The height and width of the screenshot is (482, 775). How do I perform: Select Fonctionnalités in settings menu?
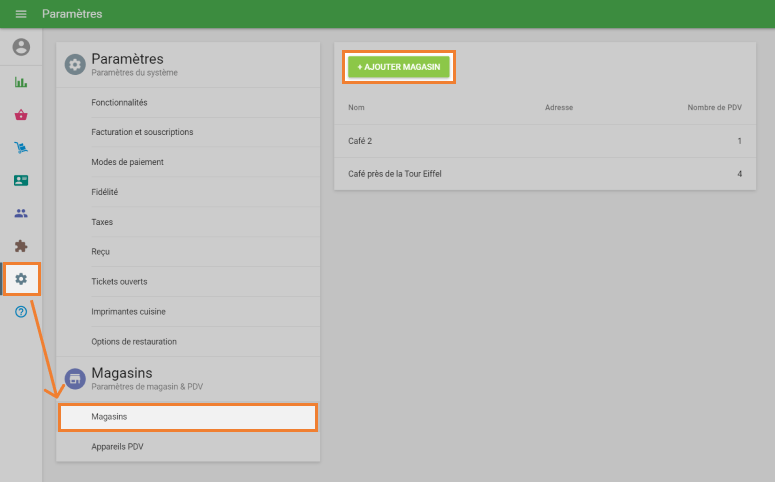pos(119,103)
